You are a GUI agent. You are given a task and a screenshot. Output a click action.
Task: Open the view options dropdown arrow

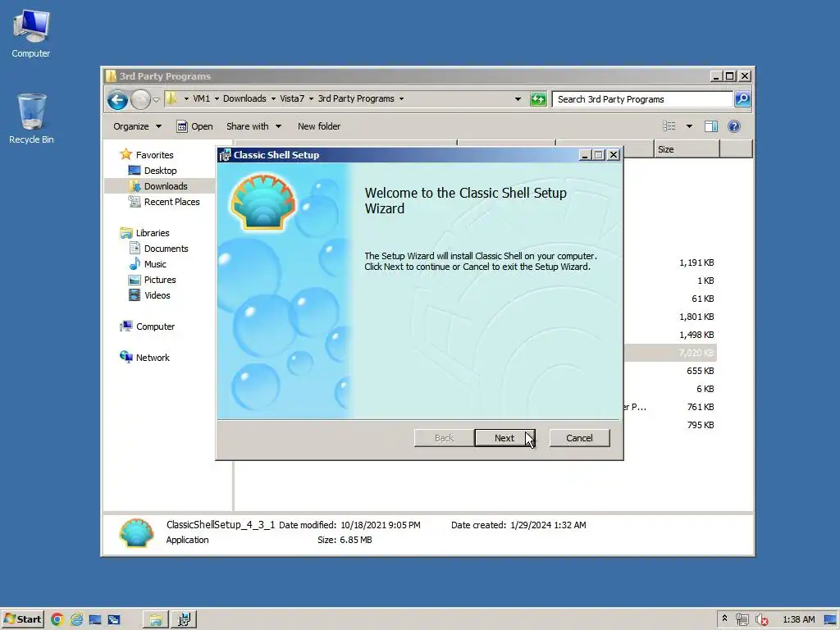[689, 126]
